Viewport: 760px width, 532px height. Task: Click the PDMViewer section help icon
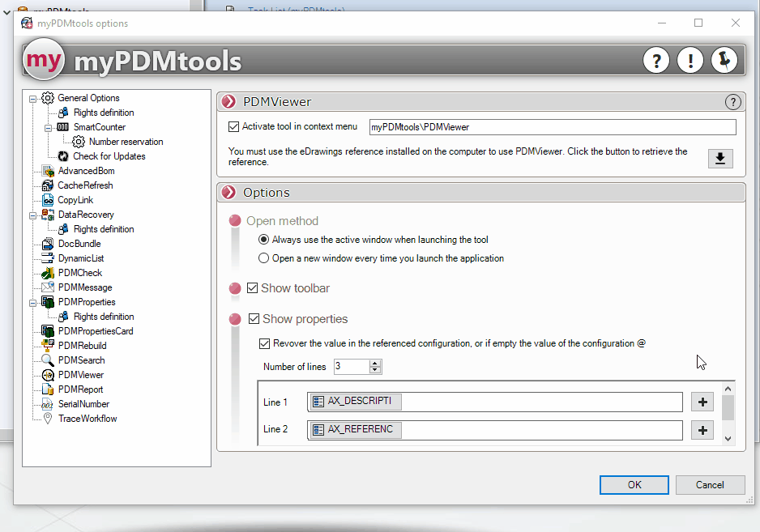732,102
